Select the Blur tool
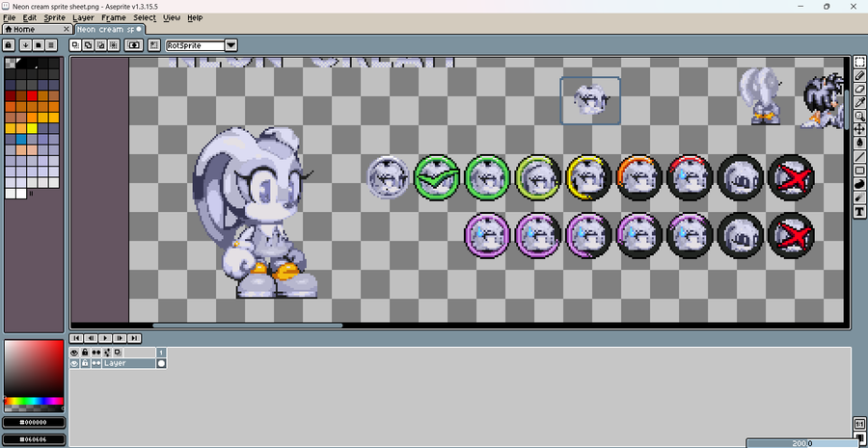The width and height of the screenshot is (868, 448). pos(859,198)
